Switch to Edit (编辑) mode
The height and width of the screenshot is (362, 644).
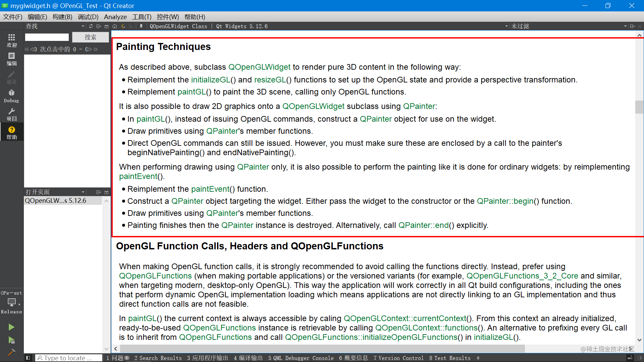click(11, 59)
